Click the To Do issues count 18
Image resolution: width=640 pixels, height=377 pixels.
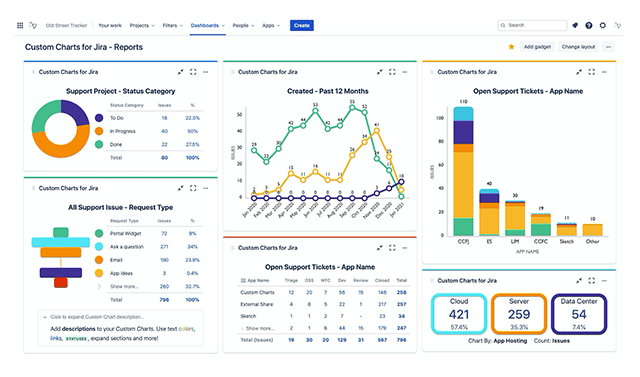164,118
